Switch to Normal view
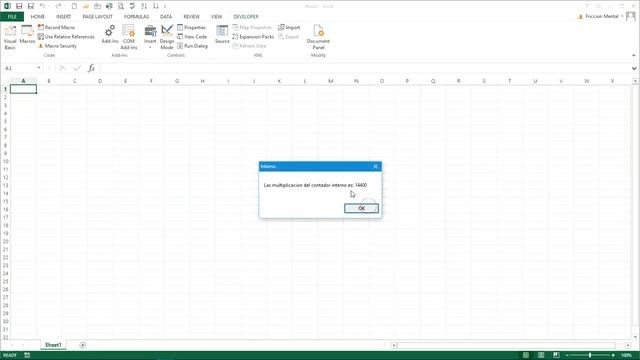This screenshot has height=360, width=640. click(526, 356)
